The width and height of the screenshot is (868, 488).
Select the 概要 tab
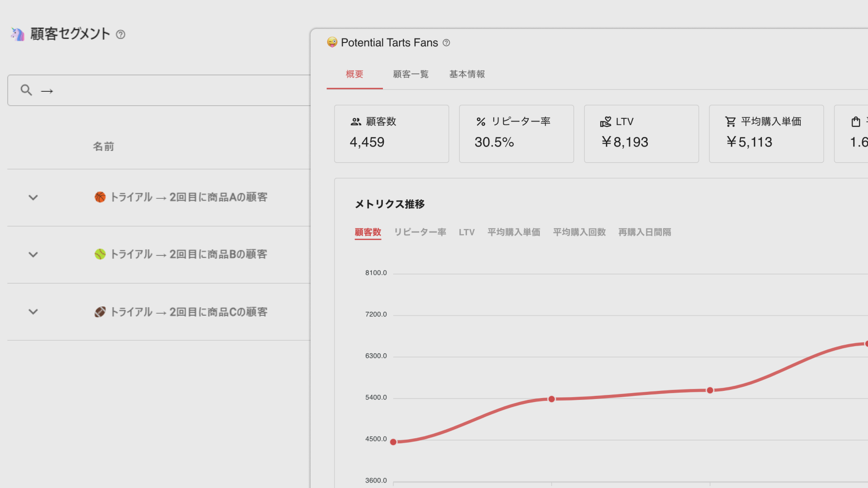click(354, 74)
